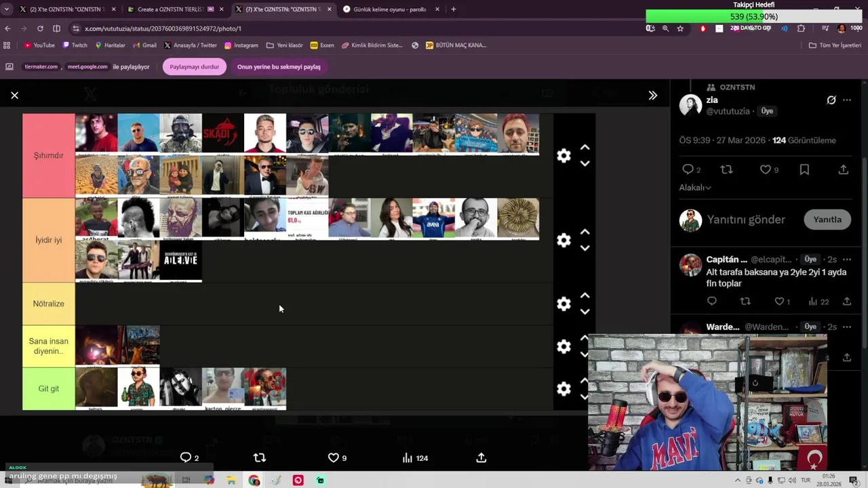This screenshot has width=868, height=488.
Task: Open more options for zia's post
Action: [847, 100]
